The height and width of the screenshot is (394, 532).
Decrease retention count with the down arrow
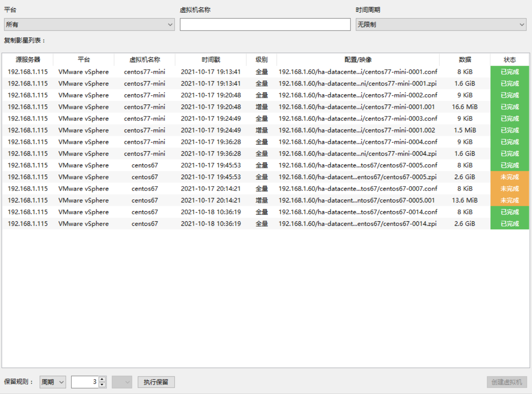click(102, 385)
